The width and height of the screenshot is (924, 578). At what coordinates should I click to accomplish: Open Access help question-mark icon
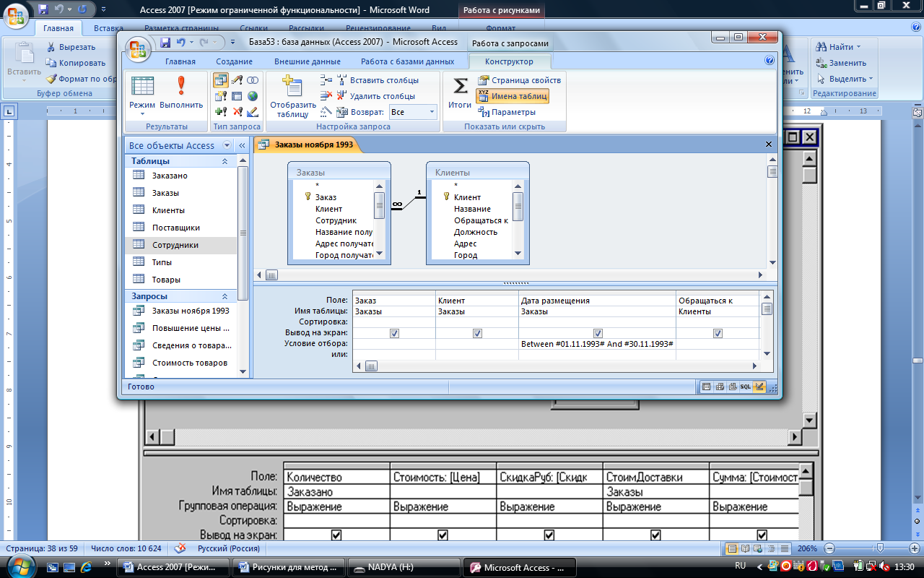(x=770, y=61)
